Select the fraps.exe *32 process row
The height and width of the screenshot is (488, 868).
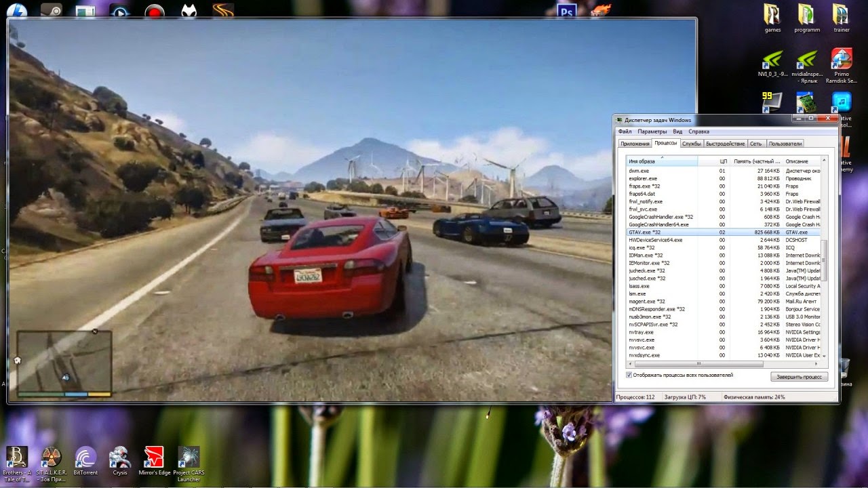724,186
